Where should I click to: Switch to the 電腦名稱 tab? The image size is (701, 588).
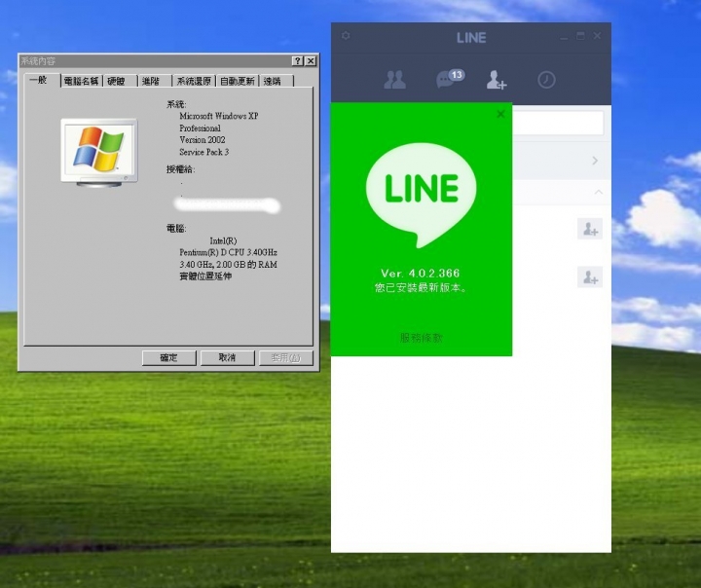click(82, 82)
